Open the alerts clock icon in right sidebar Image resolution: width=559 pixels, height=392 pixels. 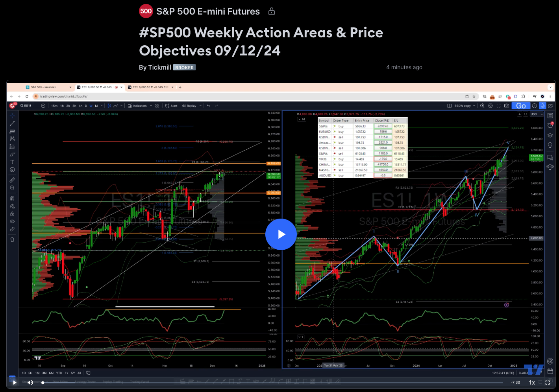pyautogui.click(x=550, y=125)
